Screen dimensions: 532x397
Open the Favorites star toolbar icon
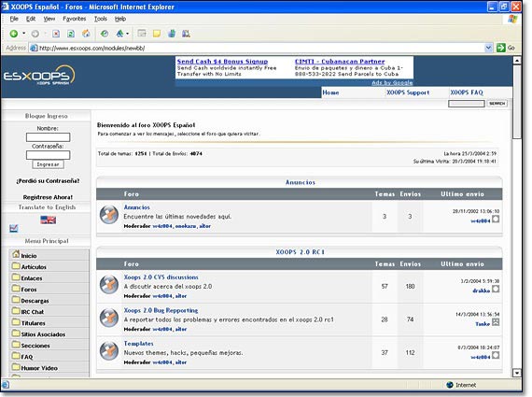(119, 34)
